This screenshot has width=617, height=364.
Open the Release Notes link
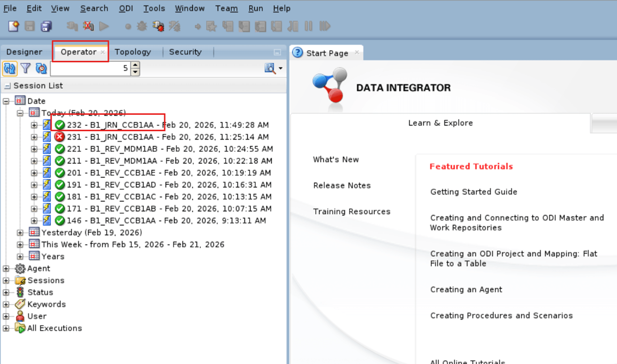tap(342, 185)
